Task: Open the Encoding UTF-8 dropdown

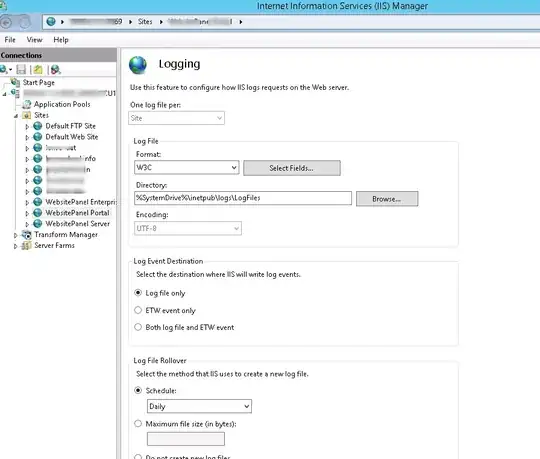Action: pyautogui.click(x=188, y=228)
